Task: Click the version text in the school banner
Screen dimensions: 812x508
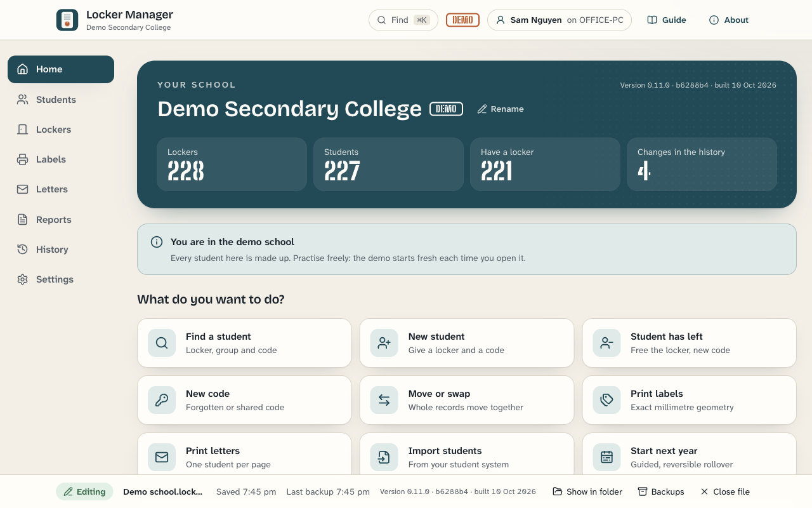Action: [x=698, y=85]
